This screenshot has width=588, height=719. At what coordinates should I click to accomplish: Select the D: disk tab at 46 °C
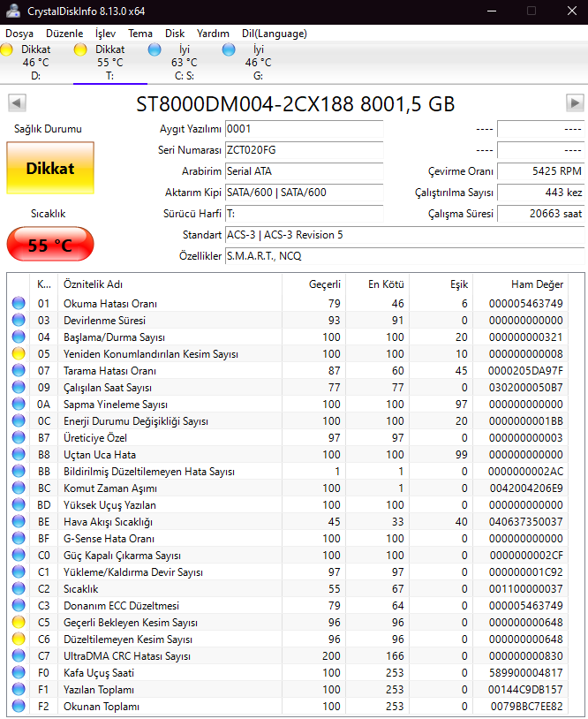(x=35, y=63)
